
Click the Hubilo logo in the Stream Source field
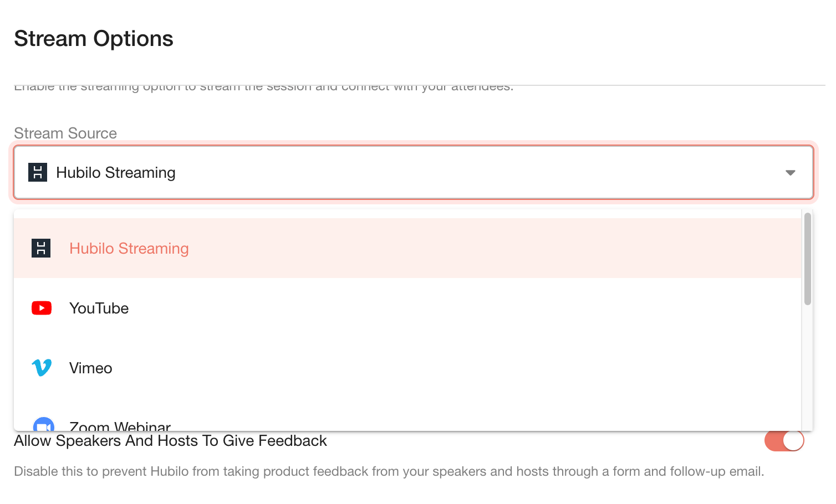[38, 172]
